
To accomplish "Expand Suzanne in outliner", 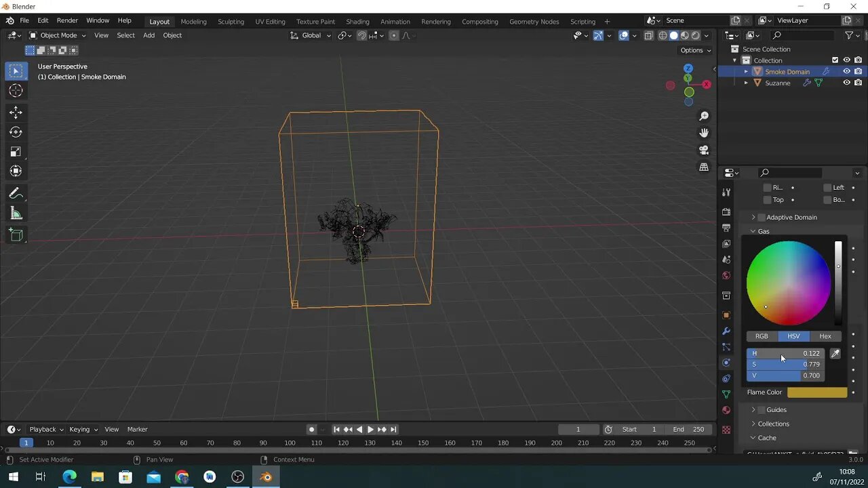I will 746,83.
